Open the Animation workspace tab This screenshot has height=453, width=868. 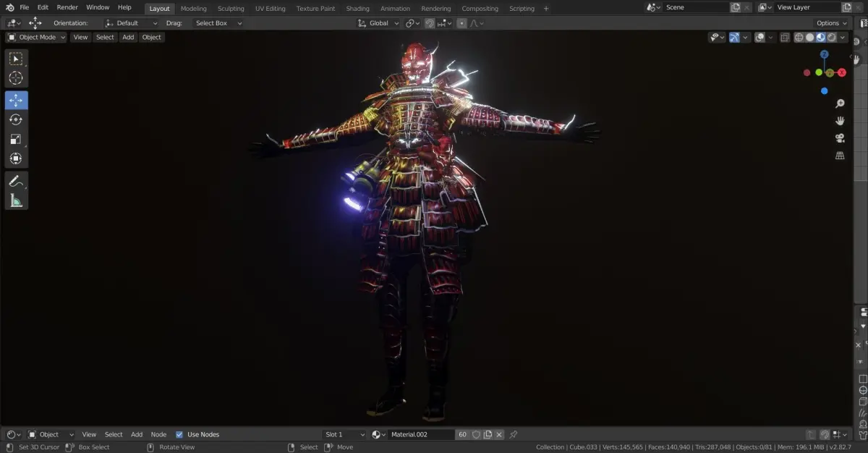click(395, 9)
